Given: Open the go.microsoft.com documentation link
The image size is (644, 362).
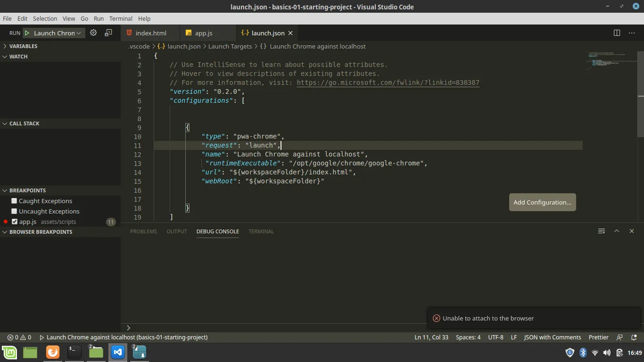Looking at the screenshot, I should [x=388, y=82].
